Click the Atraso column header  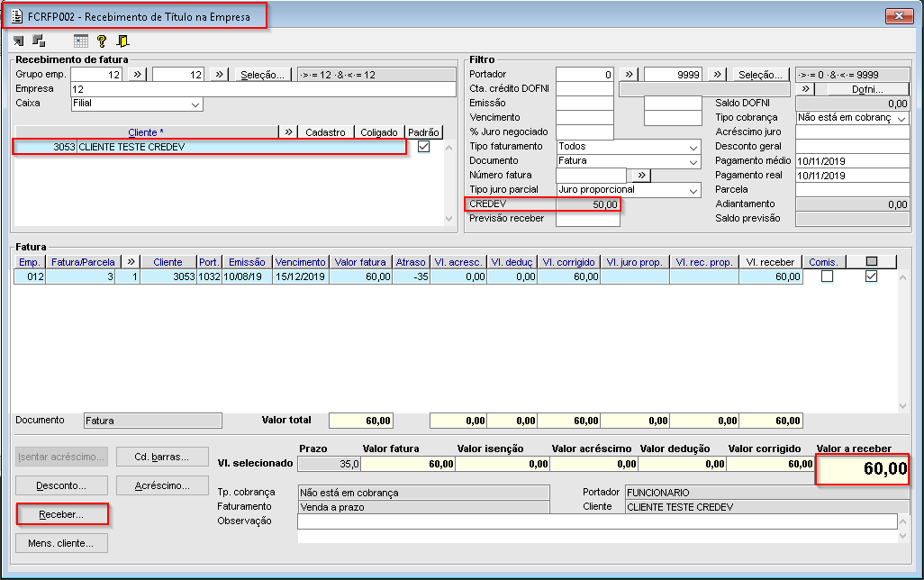[x=410, y=262]
